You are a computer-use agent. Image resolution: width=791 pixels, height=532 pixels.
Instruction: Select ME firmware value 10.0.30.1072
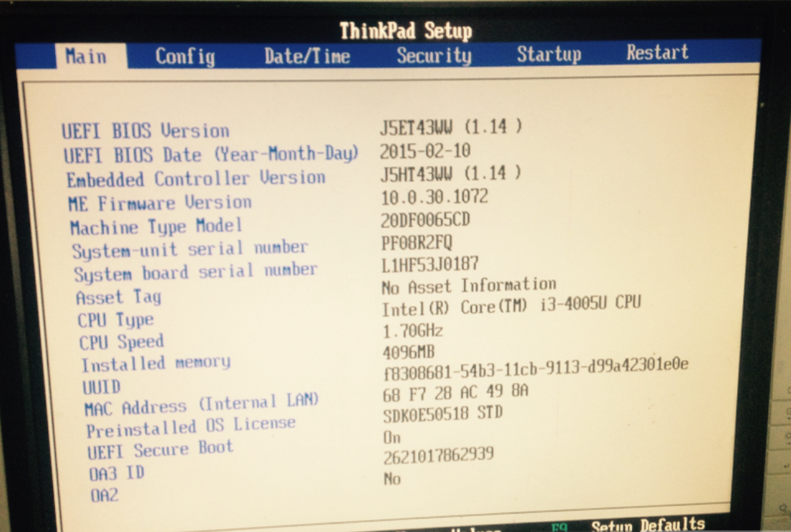pos(435,196)
